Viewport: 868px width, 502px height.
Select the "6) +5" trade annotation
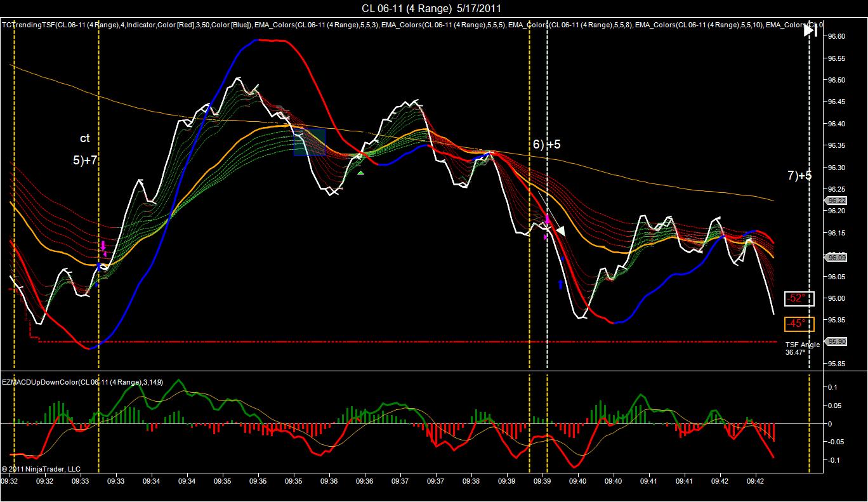point(546,145)
